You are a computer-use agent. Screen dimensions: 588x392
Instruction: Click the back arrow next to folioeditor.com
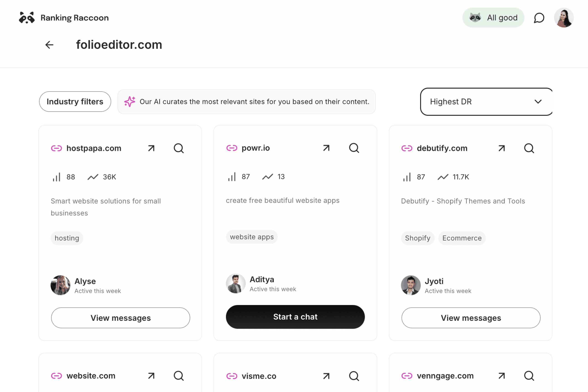pos(49,45)
